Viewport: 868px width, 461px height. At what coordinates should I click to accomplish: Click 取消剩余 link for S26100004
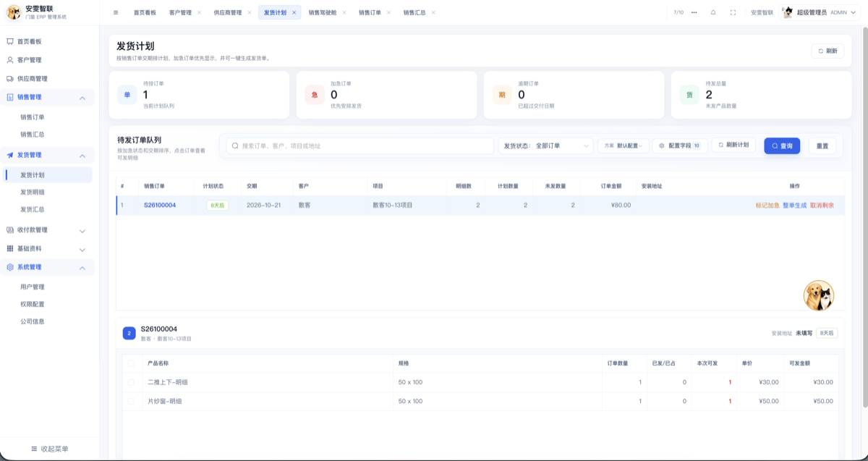click(x=822, y=205)
